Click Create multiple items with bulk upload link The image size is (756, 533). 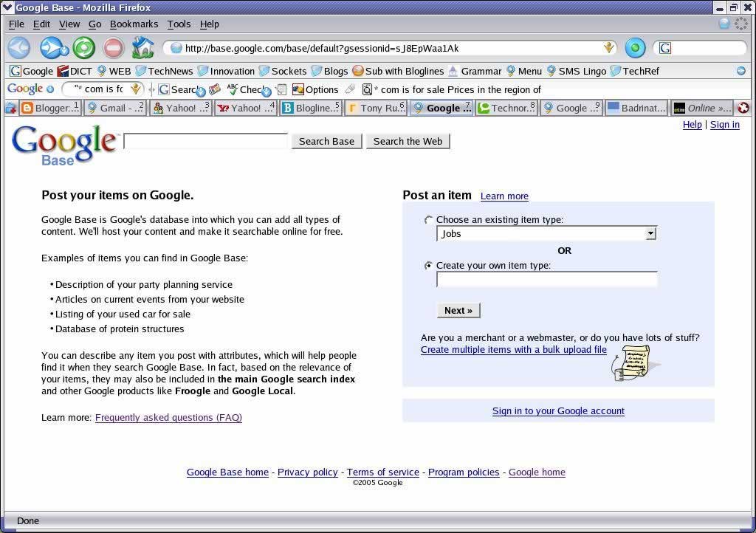point(514,350)
